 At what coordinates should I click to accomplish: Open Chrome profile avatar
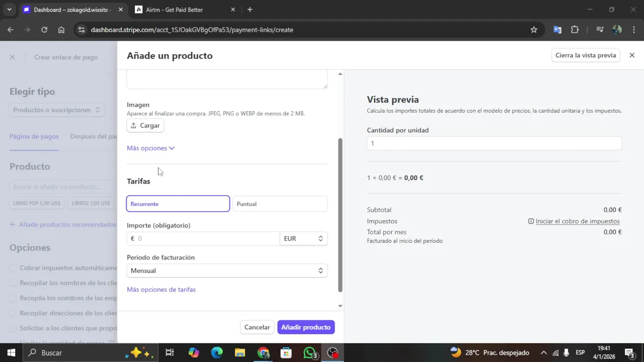click(617, 30)
